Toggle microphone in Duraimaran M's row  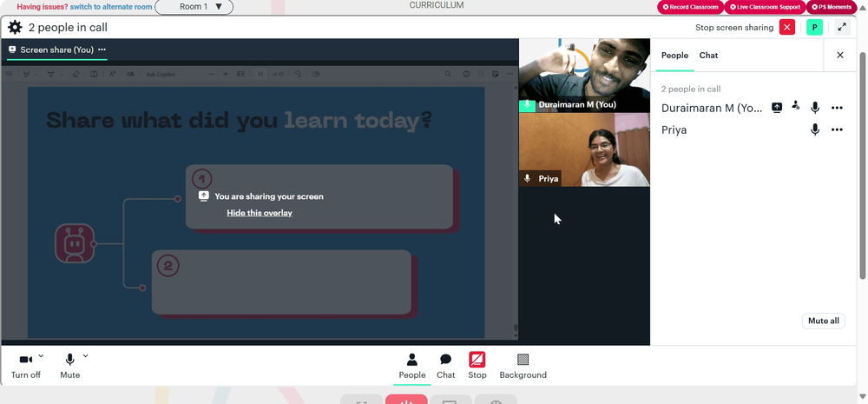[x=815, y=108]
